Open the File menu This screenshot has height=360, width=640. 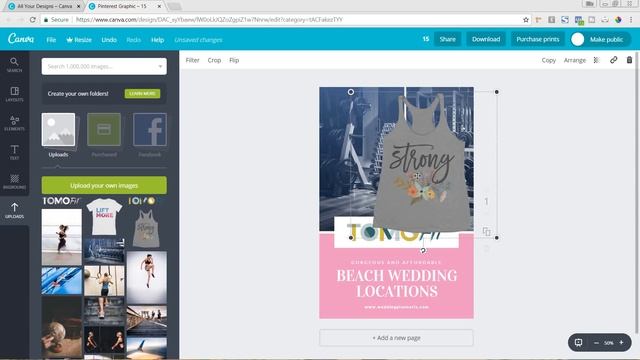(51, 40)
